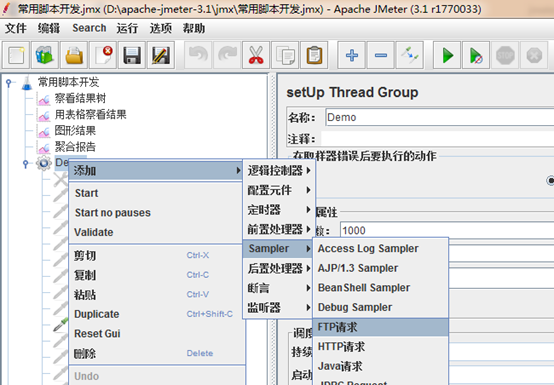Click the thread count field showing 1000
This screenshot has width=554, height=385.
click(x=447, y=230)
